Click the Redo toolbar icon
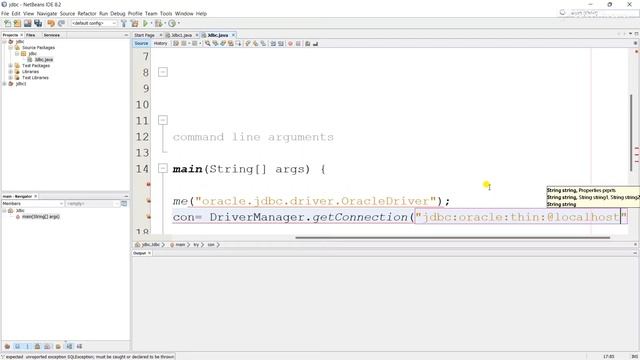640x360 pixels. pyautogui.click(x=61, y=23)
